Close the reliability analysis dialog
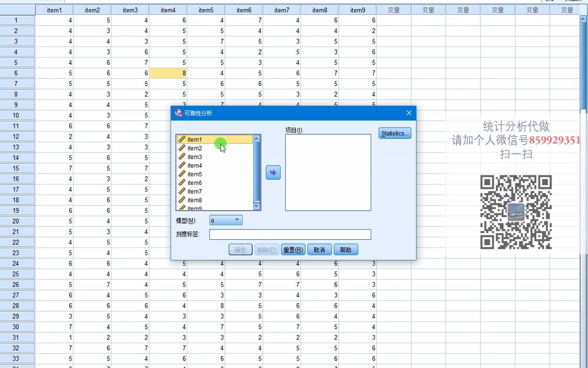The height and width of the screenshot is (368, 588). coord(409,113)
